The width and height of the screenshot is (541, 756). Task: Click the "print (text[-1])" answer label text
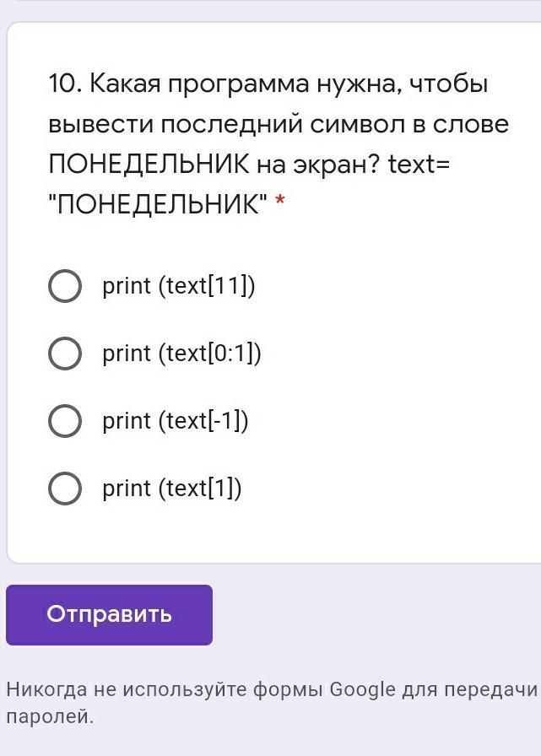(x=175, y=420)
